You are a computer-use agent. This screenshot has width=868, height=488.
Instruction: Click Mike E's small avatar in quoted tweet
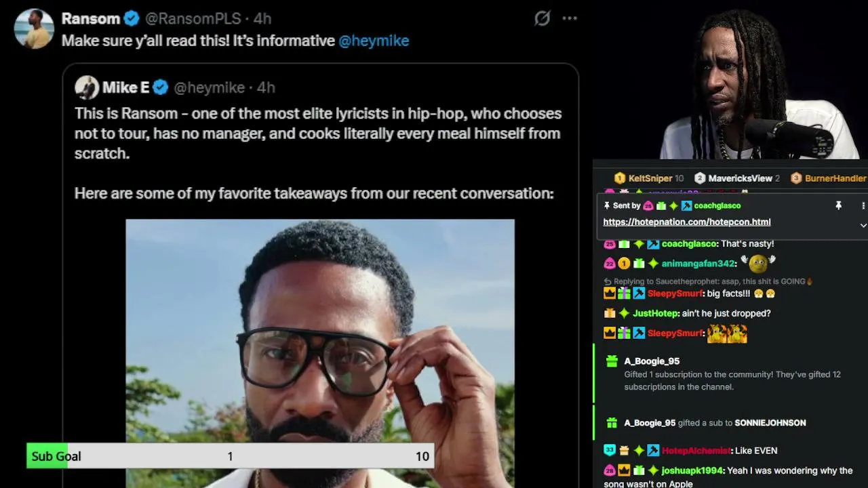(87, 87)
